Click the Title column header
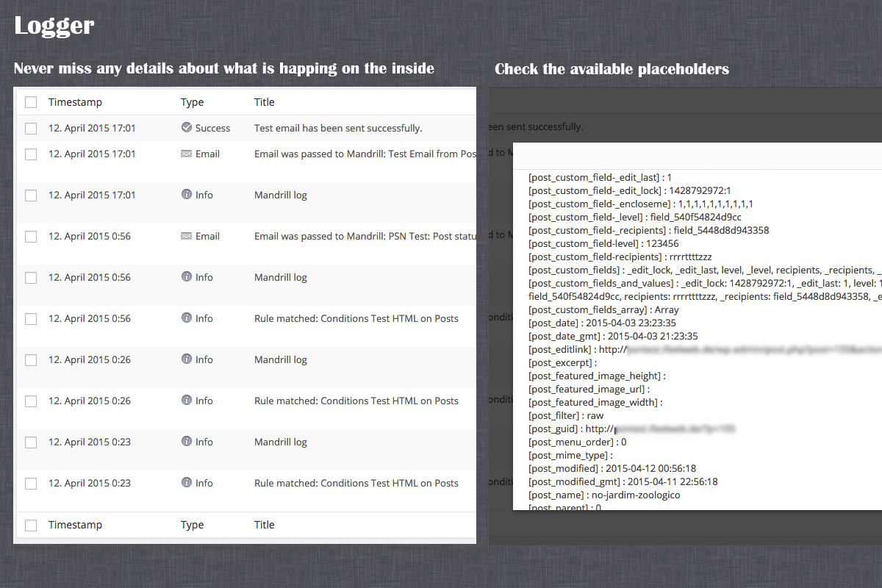Screen dimensions: 882x588 pyautogui.click(x=264, y=102)
